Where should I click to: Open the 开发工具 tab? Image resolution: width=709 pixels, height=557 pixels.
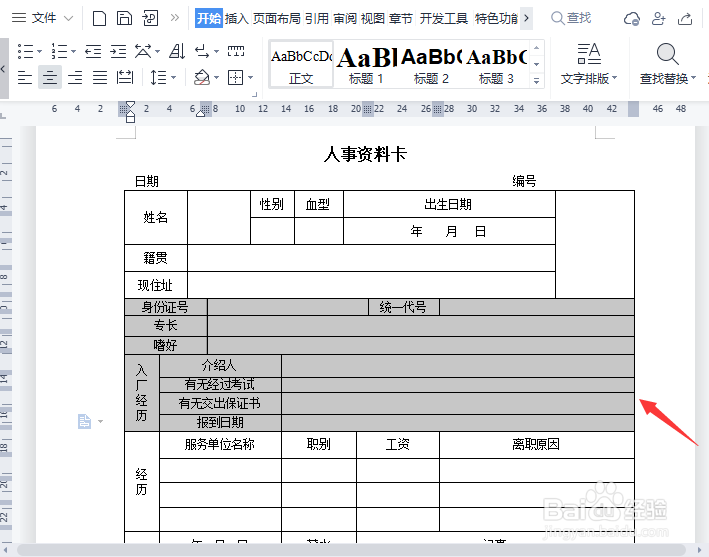click(444, 19)
